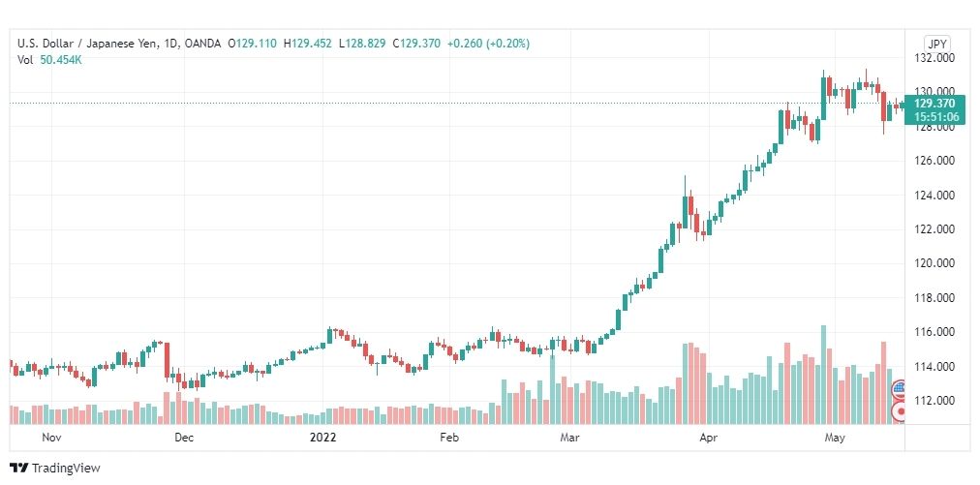The height and width of the screenshot is (485, 980).
Task: Open the Japan flag economic event marker
Action: tap(900, 411)
